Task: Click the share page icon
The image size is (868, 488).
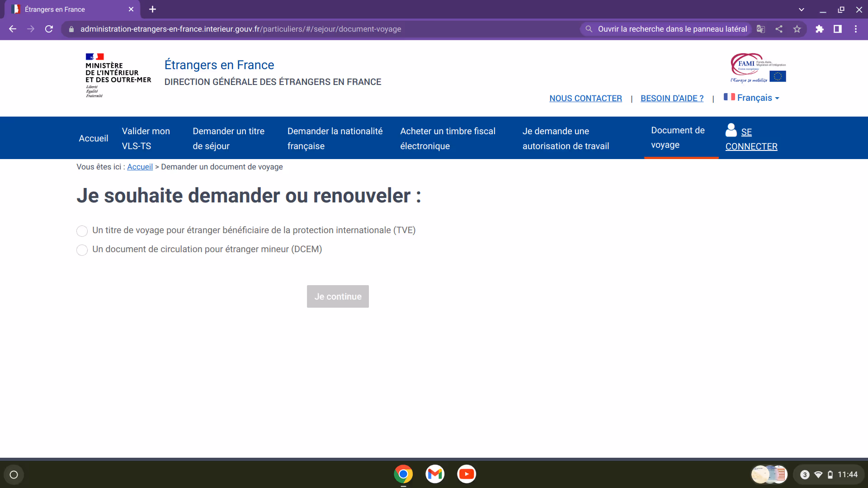Action: click(x=779, y=29)
